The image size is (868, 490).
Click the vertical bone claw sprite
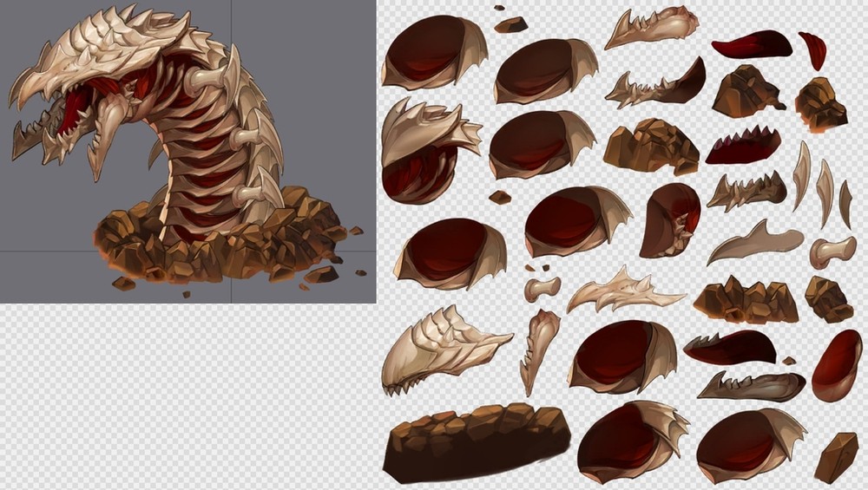coord(538,350)
